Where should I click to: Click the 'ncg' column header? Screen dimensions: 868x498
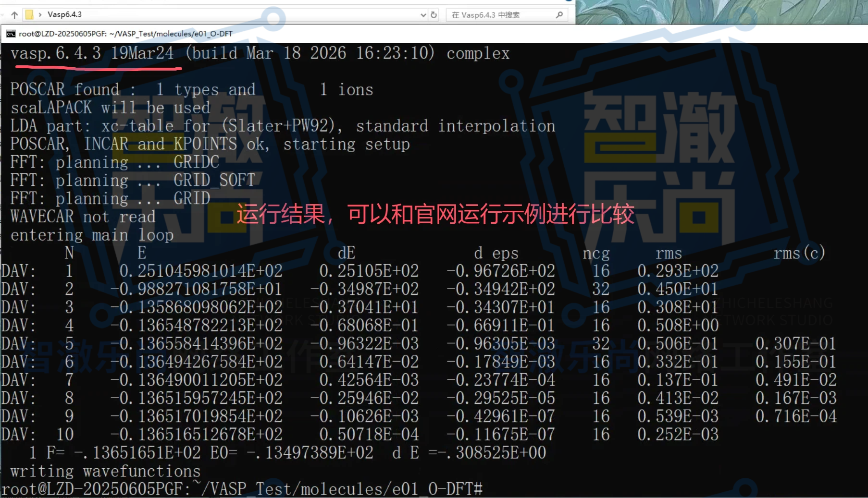(x=596, y=253)
